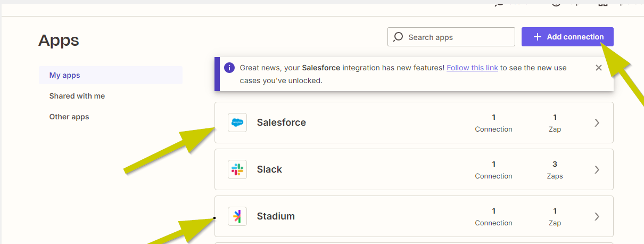Click Salesforce's 1 Zap count
The height and width of the screenshot is (244, 644).
click(x=555, y=123)
